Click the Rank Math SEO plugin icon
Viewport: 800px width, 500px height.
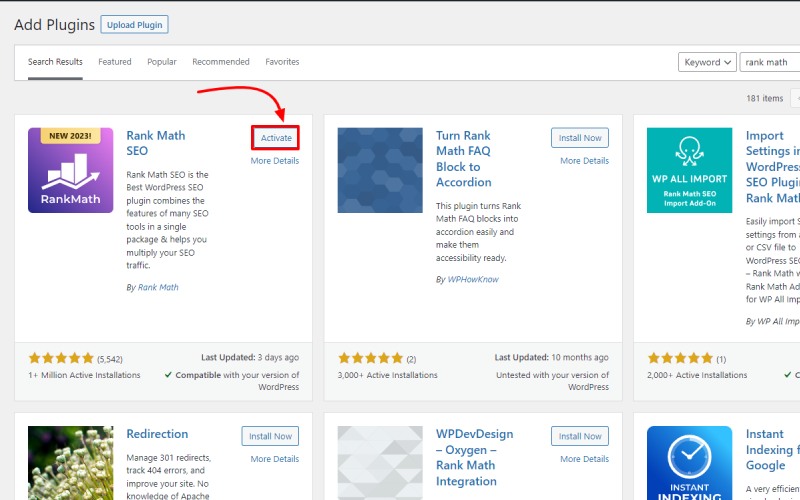pos(70,170)
